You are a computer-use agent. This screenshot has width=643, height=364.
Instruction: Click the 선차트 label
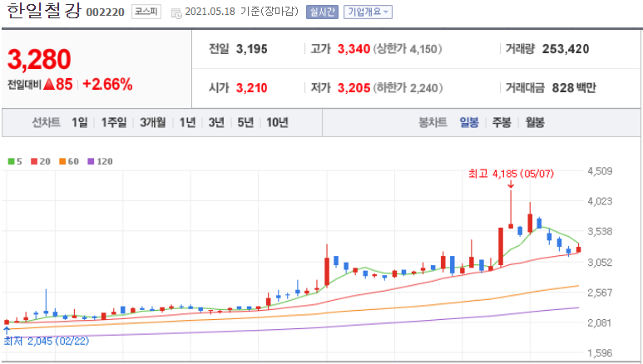47,122
